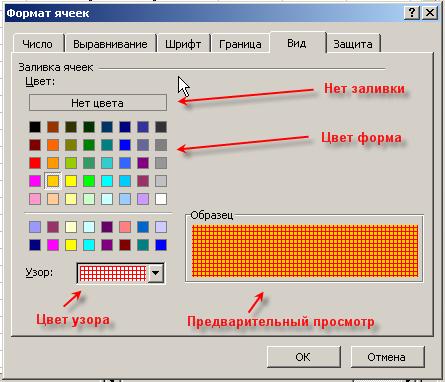Choose the light gray swatch above white
This screenshot has height=382, width=445.
point(161,181)
